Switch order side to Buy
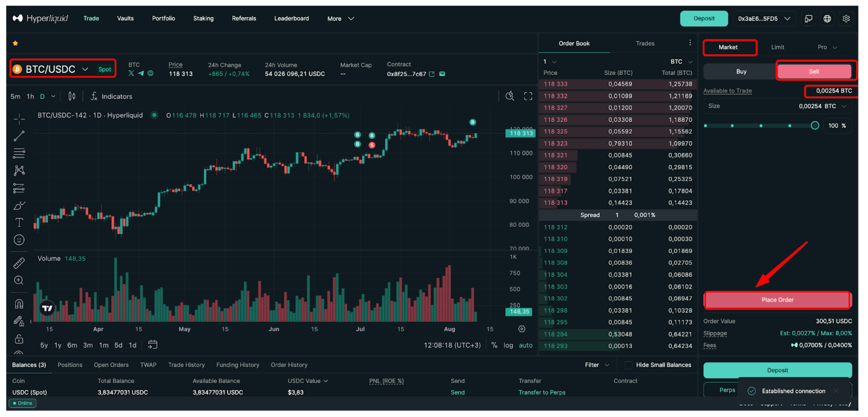 [x=741, y=72]
